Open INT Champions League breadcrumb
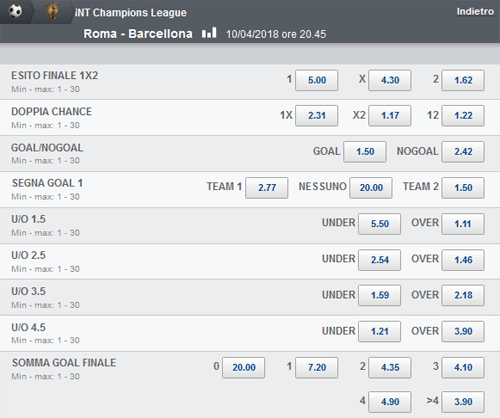Viewport: 500px width, 418px height. (131, 13)
